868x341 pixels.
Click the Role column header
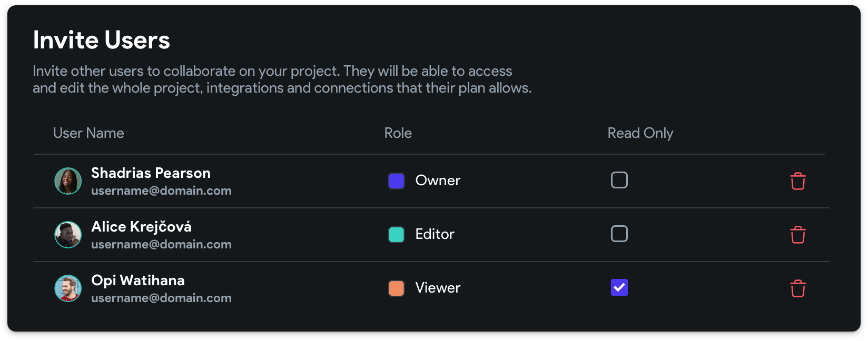398,133
